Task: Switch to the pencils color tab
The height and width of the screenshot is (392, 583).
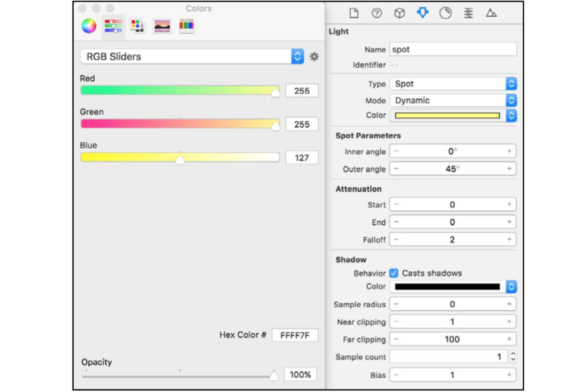Action: pos(187,26)
